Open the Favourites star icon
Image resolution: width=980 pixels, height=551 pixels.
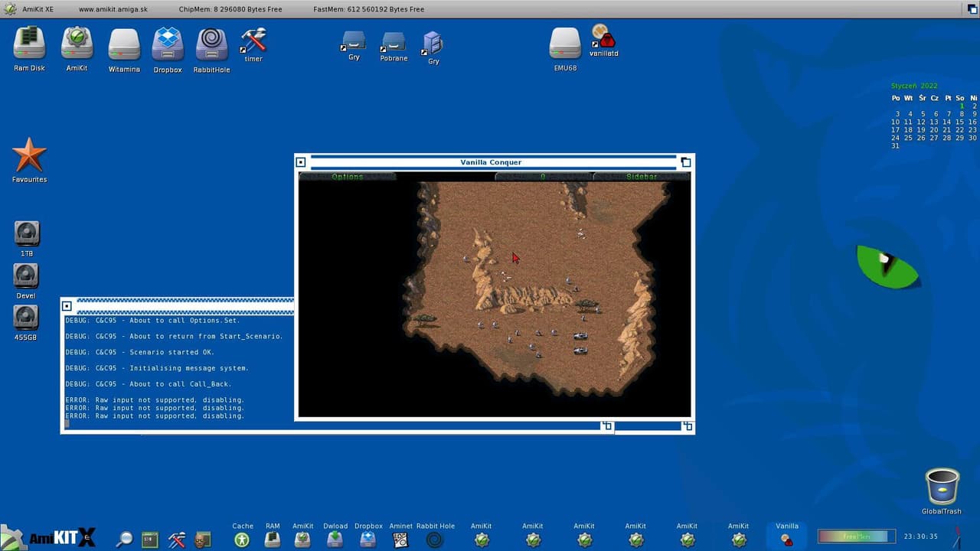[29, 155]
